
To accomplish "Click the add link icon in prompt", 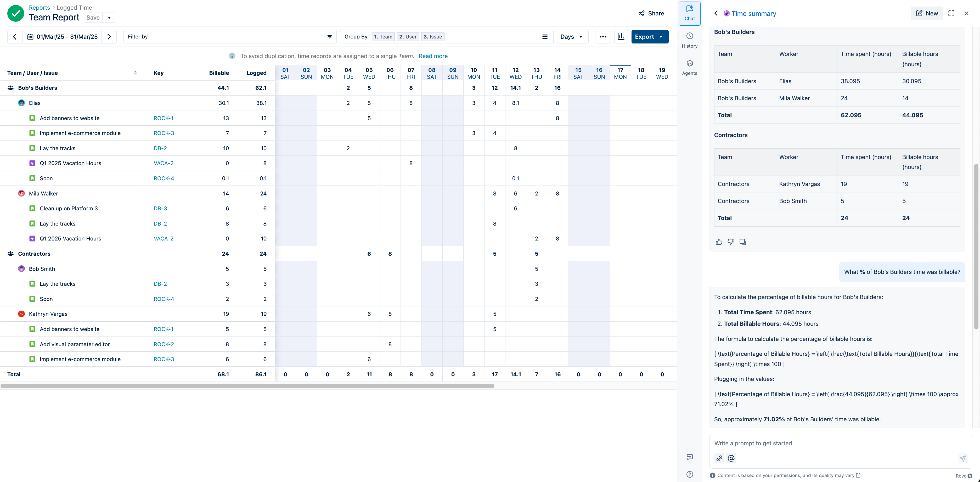I will (719, 458).
